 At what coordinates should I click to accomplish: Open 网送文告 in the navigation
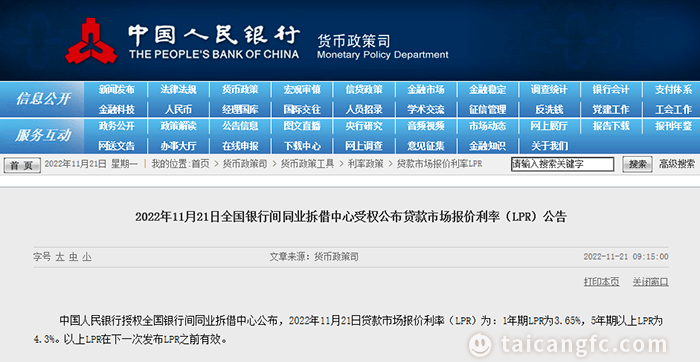pyautogui.click(x=117, y=146)
